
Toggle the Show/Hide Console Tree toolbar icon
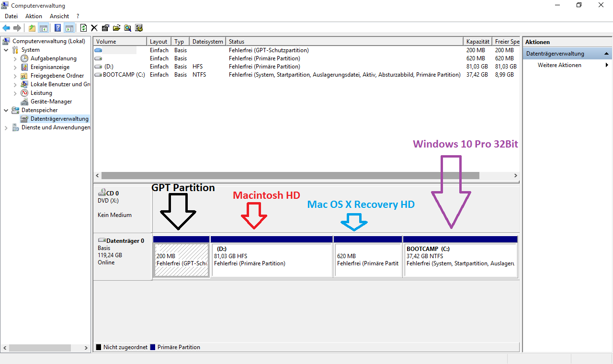pyautogui.click(x=43, y=28)
